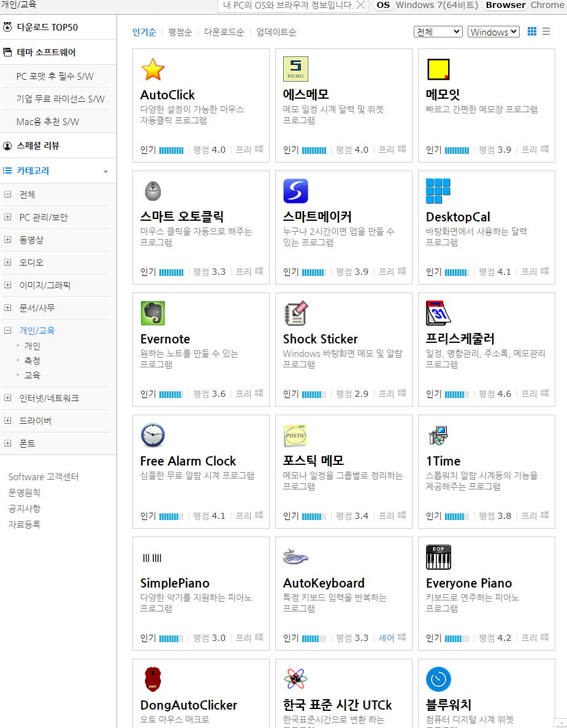
Task: Open the SimplePiano keys icon
Action: [x=152, y=558]
